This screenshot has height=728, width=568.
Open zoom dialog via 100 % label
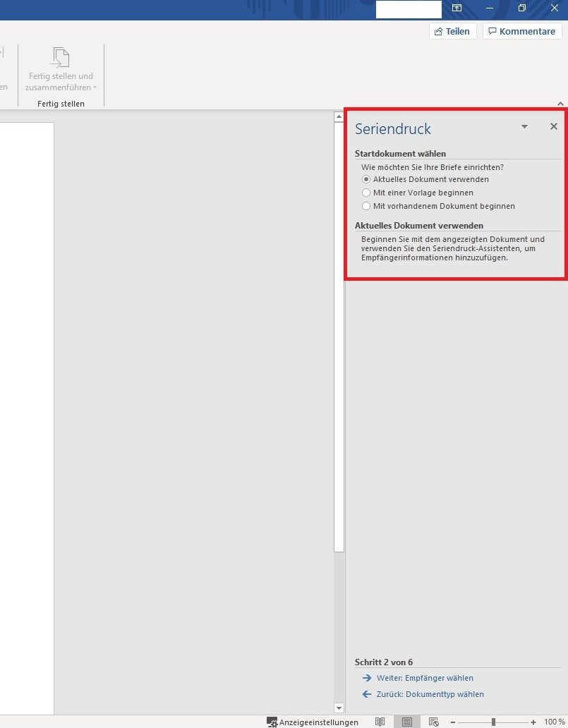click(555, 722)
